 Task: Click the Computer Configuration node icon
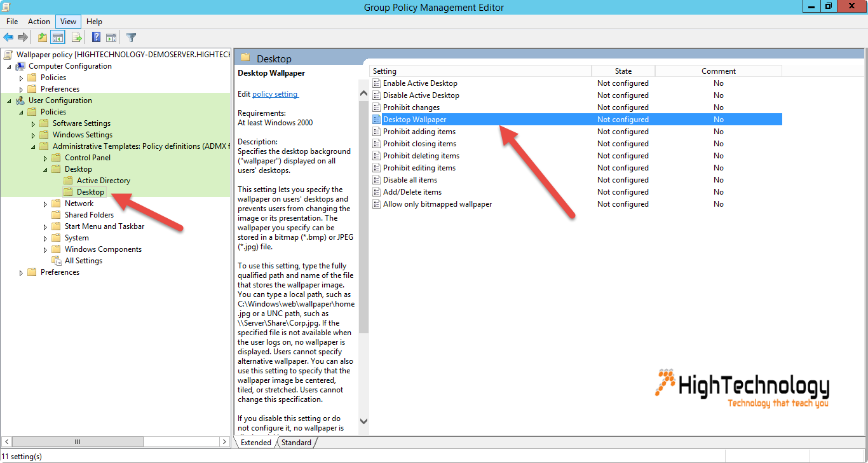point(20,66)
